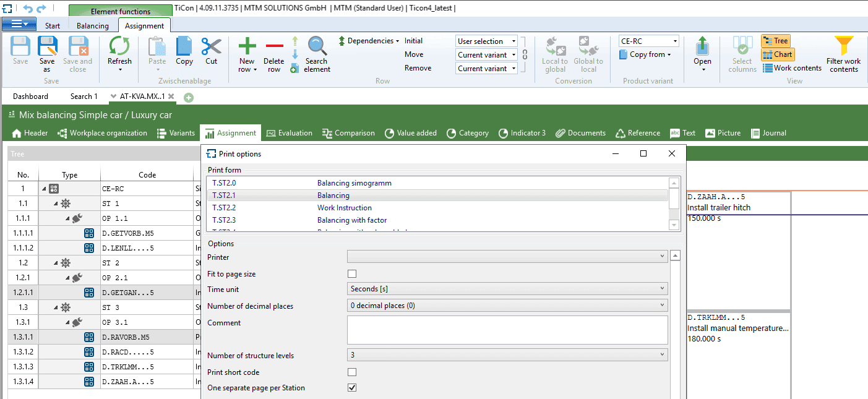Toggle Print short code checkbox

[352, 372]
